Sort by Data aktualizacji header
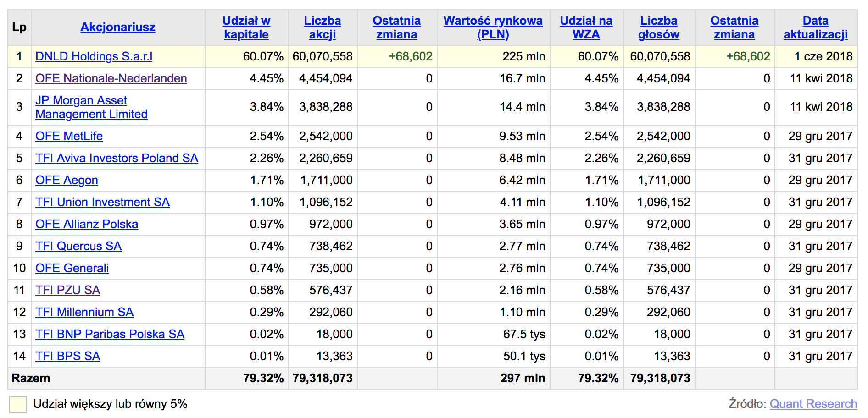868x418 pixels. coord(816,27)
